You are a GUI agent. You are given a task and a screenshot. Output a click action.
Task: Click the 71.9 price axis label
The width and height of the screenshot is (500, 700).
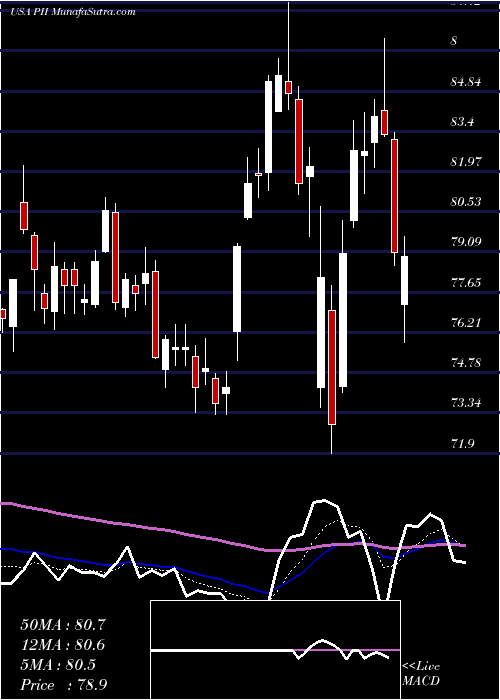464,443
